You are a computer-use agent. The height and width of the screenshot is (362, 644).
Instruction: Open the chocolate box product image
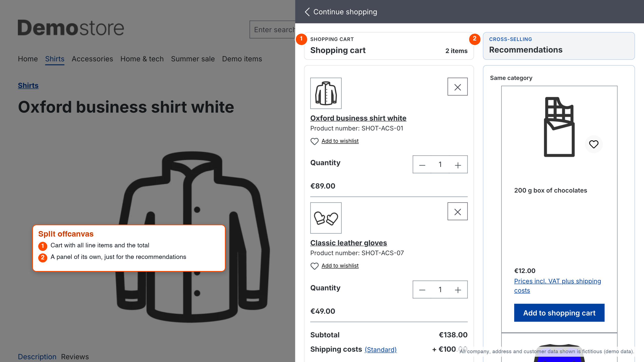click(x=559, y=127)
